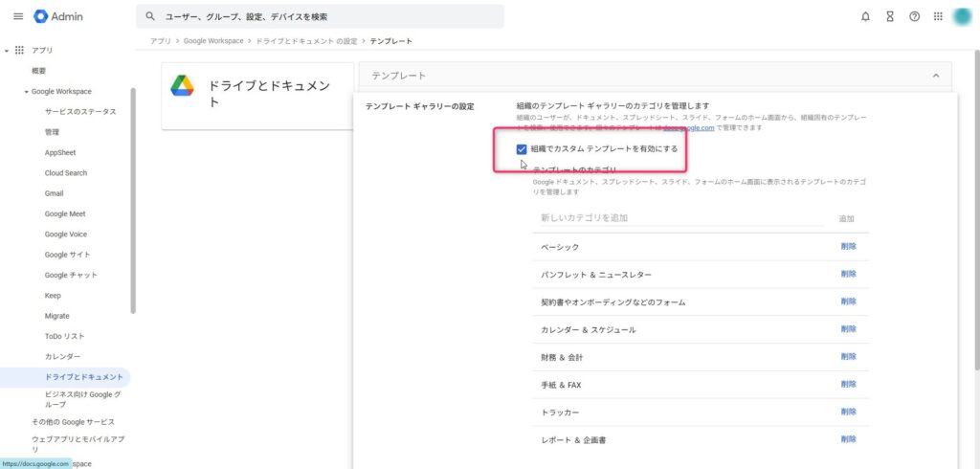The width and height of the screenshot is (980, 469).
Task: Open ToDo リスト in the sidebar
Action: click(x=64, y=336)
